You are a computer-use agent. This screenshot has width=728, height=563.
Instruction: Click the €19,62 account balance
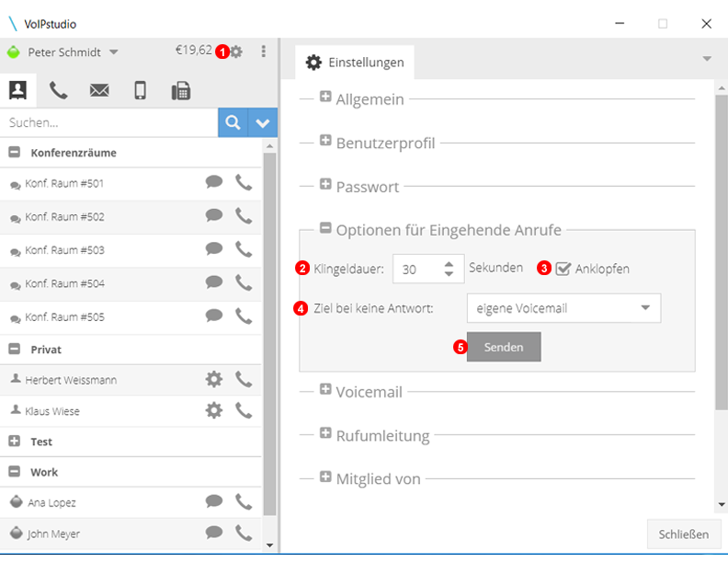194,51
